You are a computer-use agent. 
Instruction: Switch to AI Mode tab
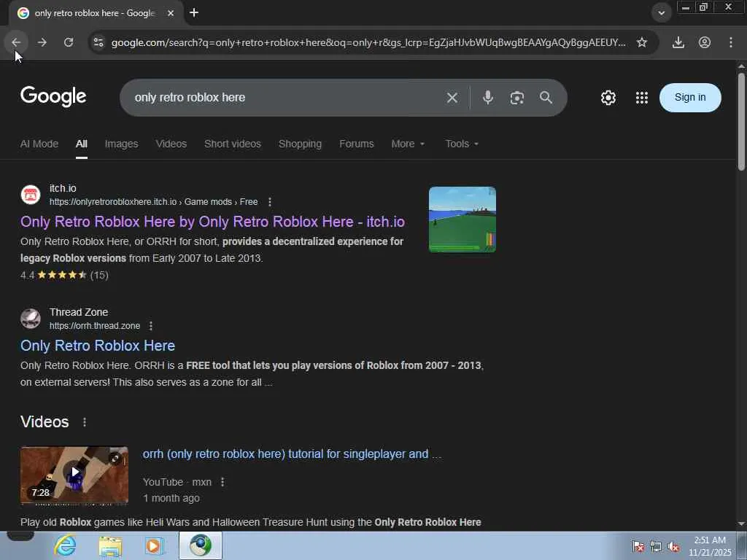click(x=39, y=144)
